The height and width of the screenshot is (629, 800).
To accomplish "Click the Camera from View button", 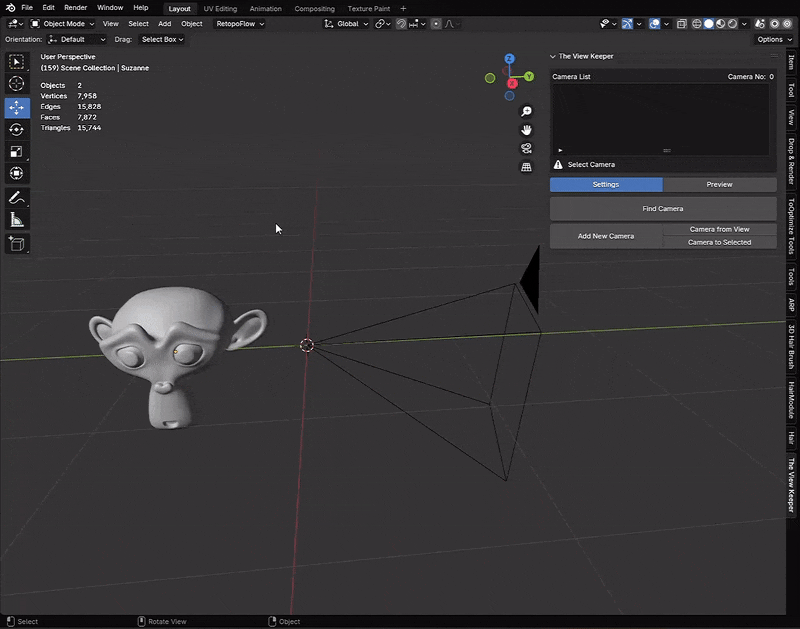I will pos(719,230).
